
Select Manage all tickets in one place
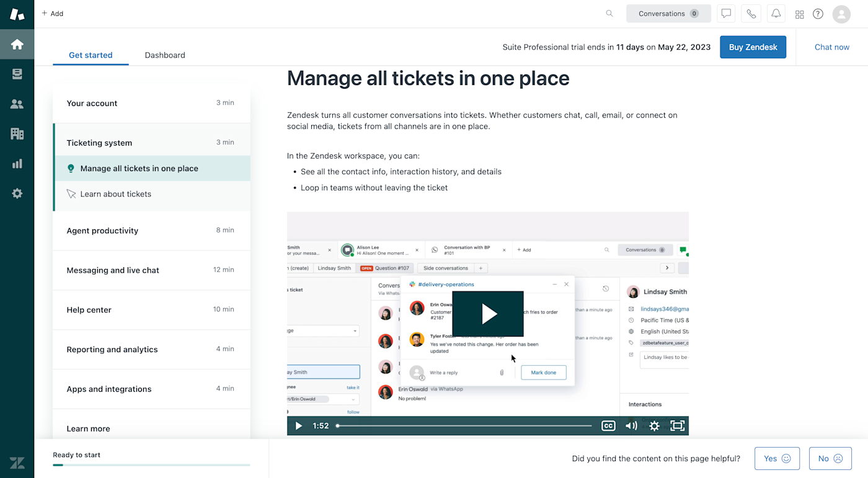point(152,169)
